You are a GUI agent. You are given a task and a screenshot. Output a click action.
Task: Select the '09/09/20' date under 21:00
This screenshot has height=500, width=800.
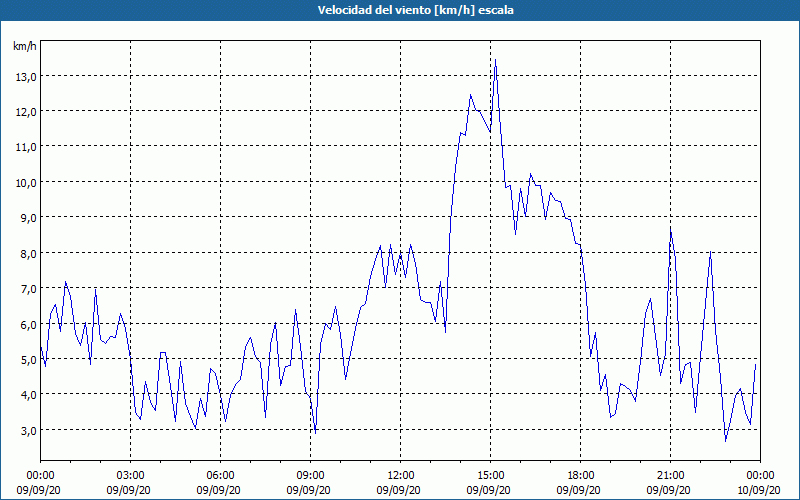(x=669, y=490)
